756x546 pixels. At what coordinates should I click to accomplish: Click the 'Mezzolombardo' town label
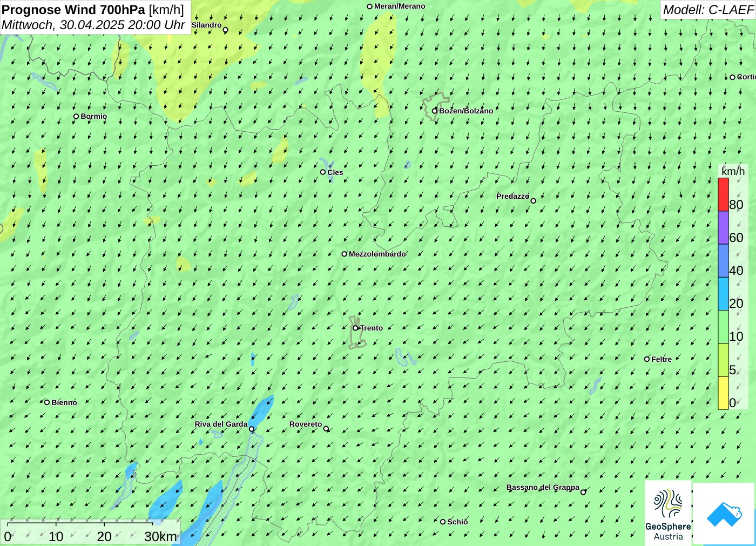point(377,254)
